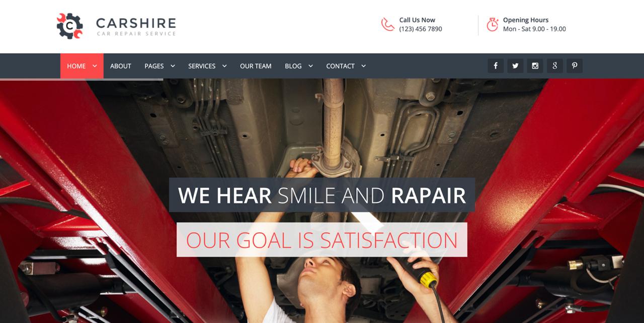
Task: Expand the Home menu chevron
Action: [95, 66]
